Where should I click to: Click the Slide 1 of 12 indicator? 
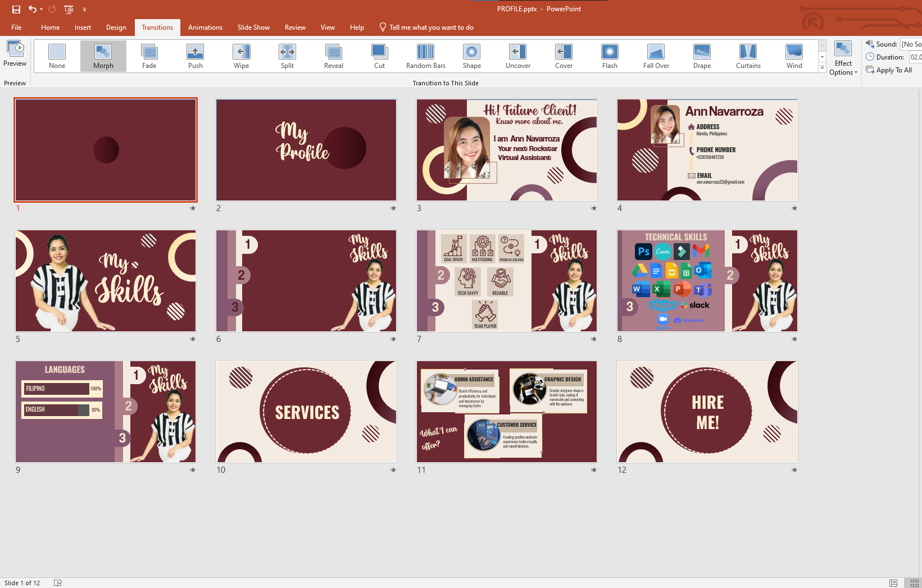[x=22, y=583]
